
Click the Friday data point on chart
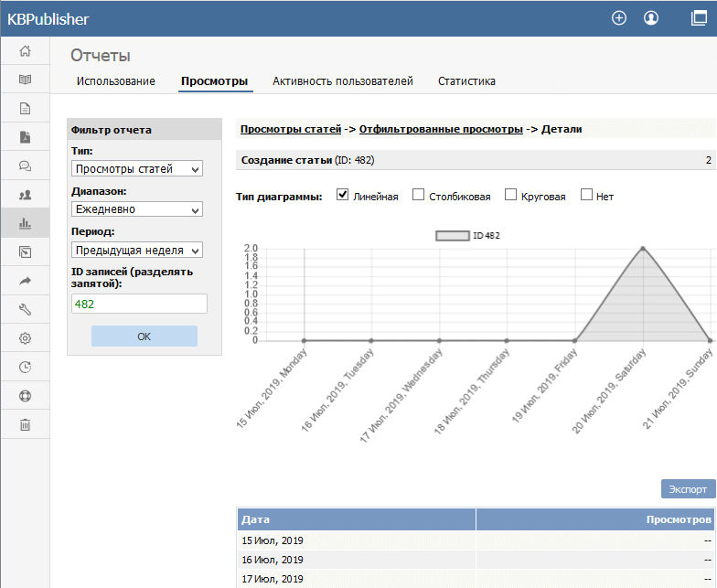tap(574, 340)
